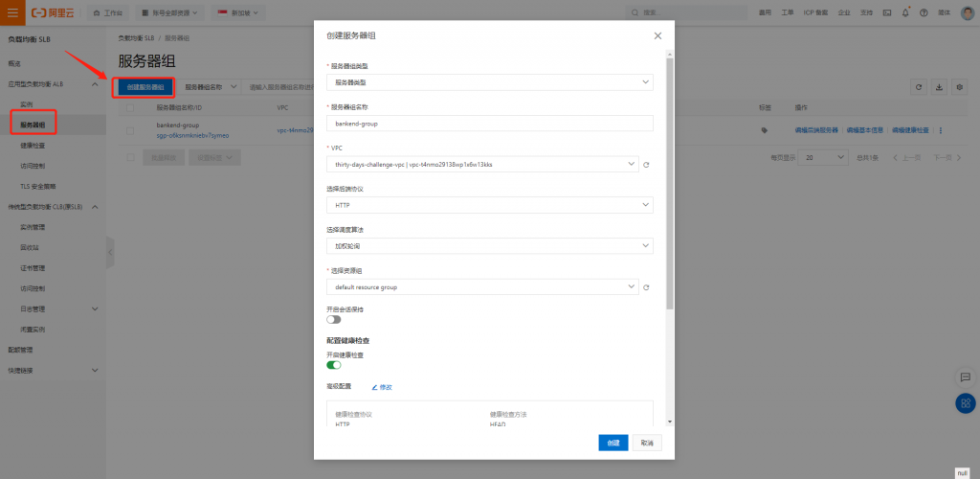Screen dimensions: 980x479
Task: Click the dialog vertical scrollbar
Action: [669, 185]
